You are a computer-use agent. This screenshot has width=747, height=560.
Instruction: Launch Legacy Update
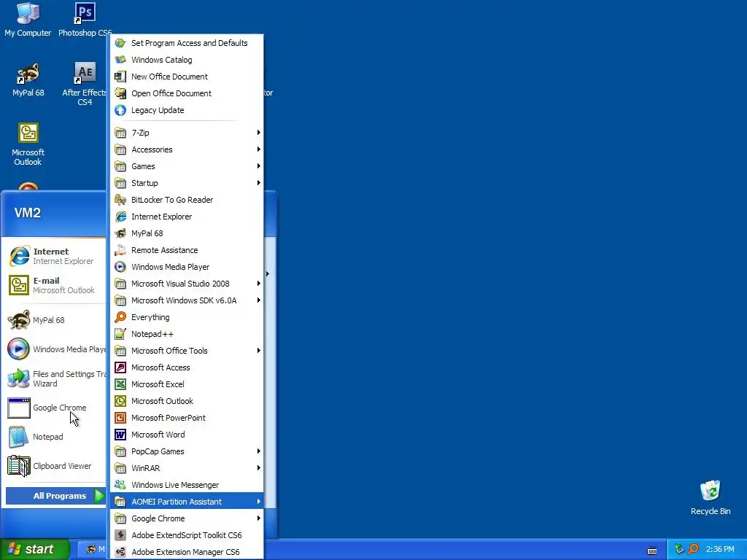[x=187, y=110]
